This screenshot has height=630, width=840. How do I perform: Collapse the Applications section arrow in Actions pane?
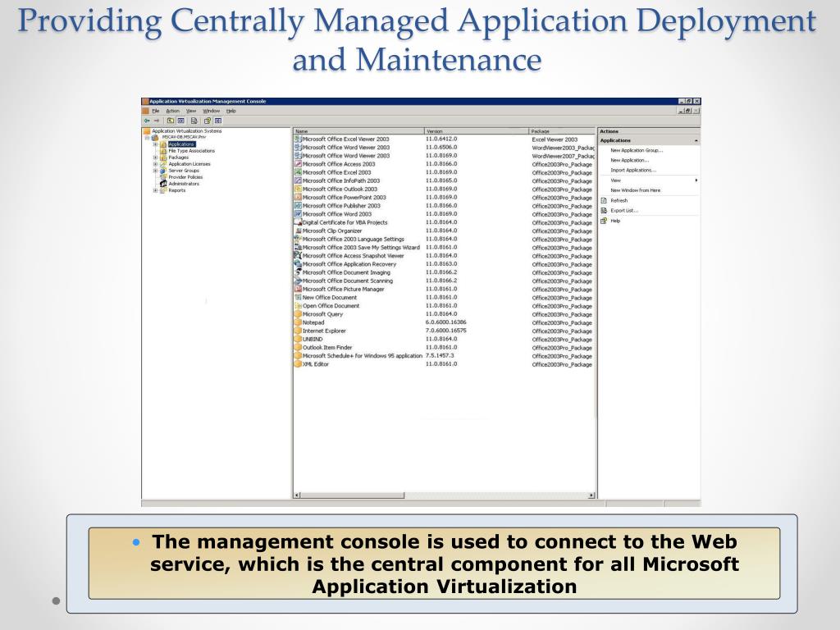click(x=696, y=140)
